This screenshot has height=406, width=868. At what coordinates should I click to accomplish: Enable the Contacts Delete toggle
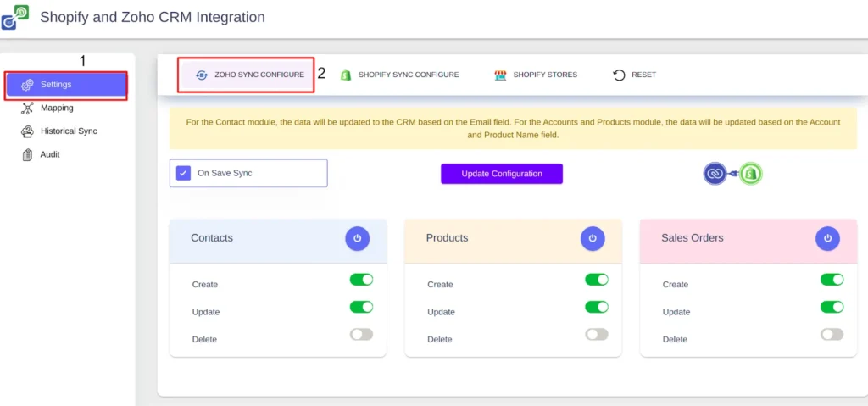[361, 335]
